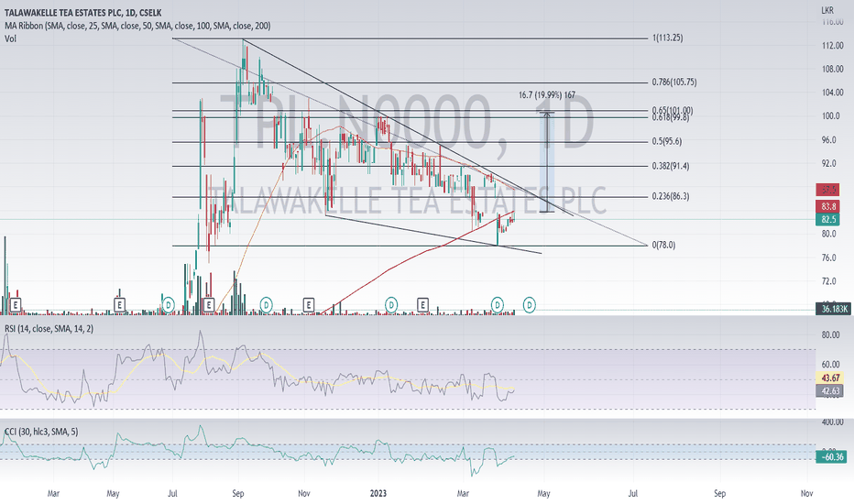Open the earnings E marker before Mar 2023

pyautogui.click(x=422, y=305)
